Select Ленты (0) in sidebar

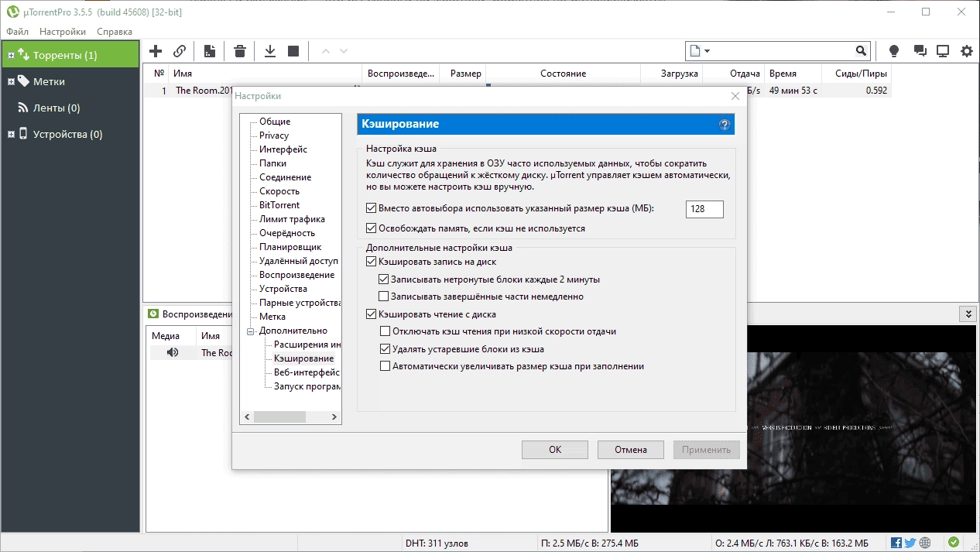57,108
